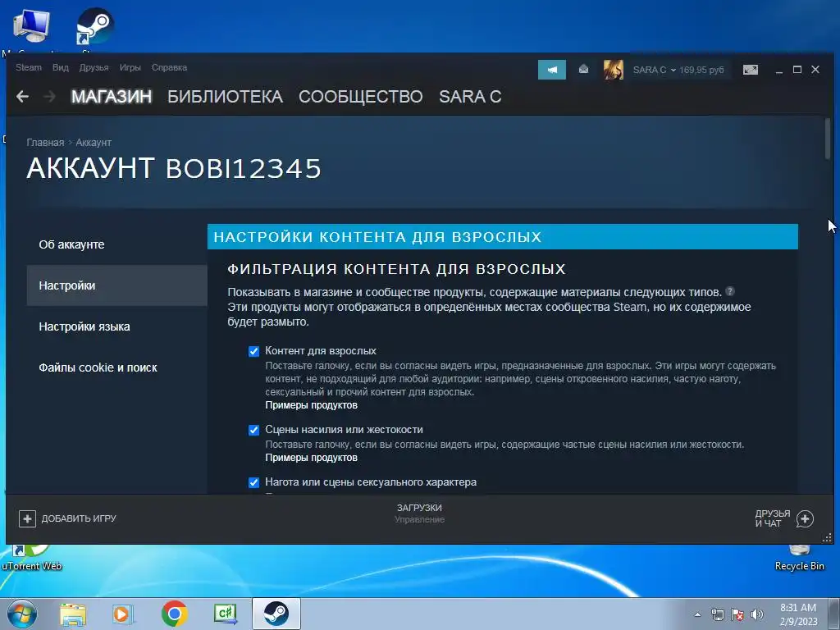Click the Steam taskbar button
Image resolution: width=840 pixels, height=630 pixels.
(x=276, y=614)
